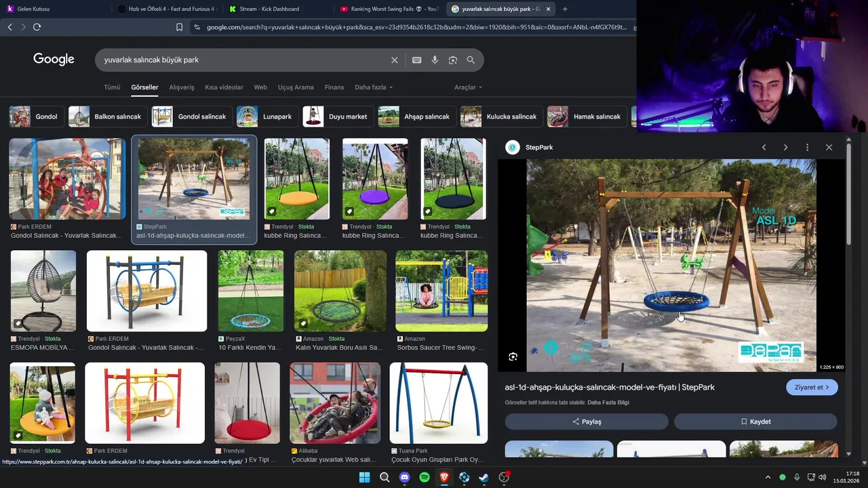Clear the Google search box
868x488 pixels.
395,60
